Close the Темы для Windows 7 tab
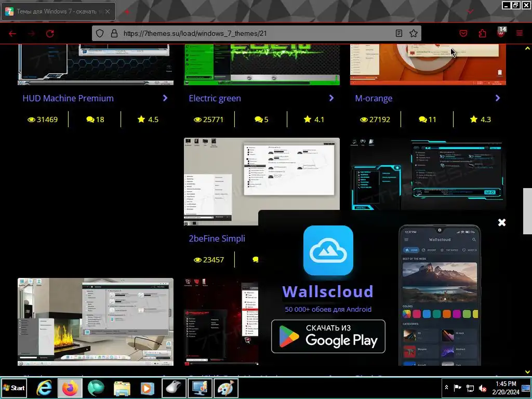This screenshot has width=532, height=399. (x=108, y=11)
